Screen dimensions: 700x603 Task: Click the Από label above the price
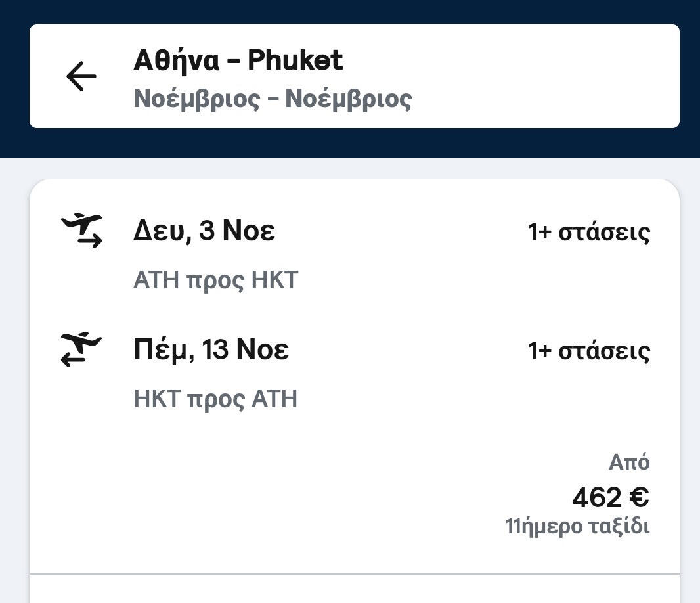point(629,462)
